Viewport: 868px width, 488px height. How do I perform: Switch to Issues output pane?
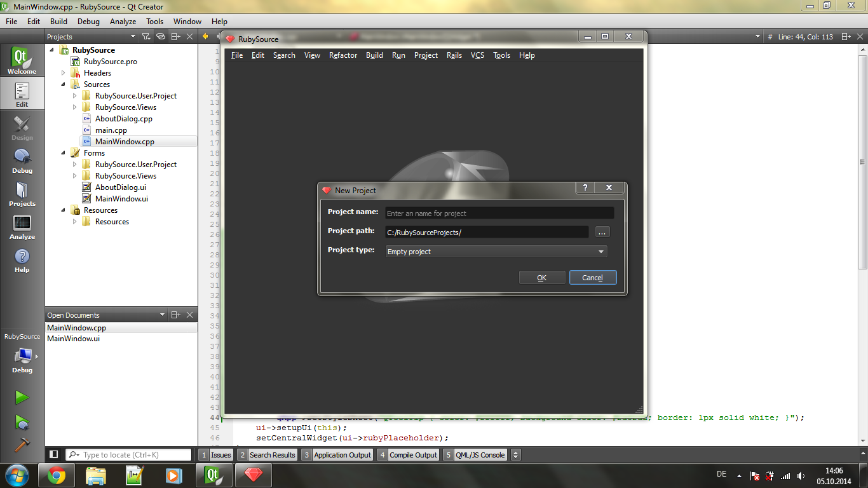(215, 454)
